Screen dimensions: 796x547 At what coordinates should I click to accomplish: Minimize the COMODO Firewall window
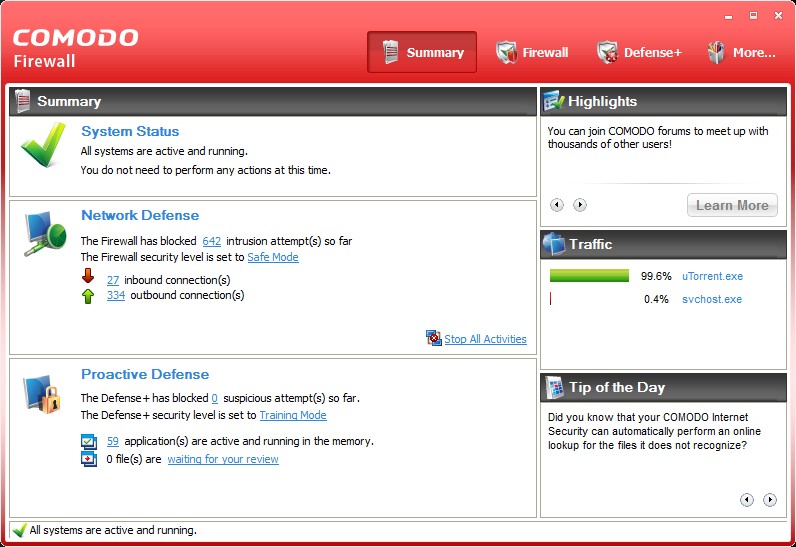pos(728,16)
